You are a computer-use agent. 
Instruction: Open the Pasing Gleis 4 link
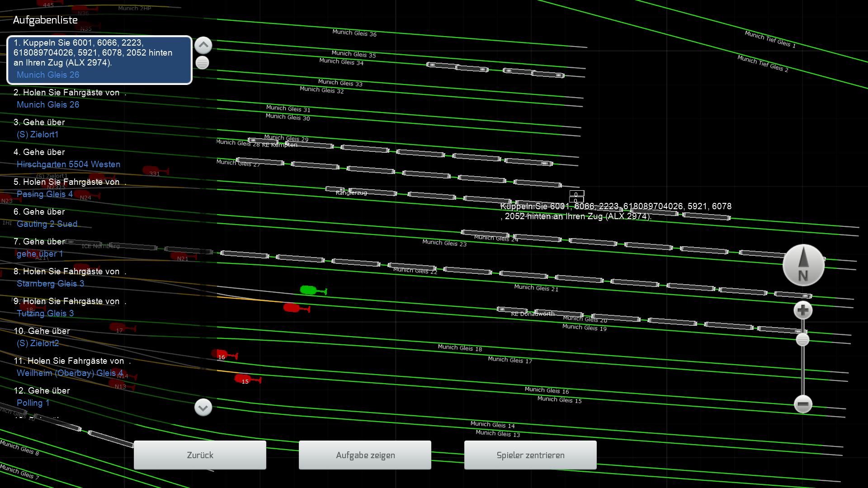45,194
